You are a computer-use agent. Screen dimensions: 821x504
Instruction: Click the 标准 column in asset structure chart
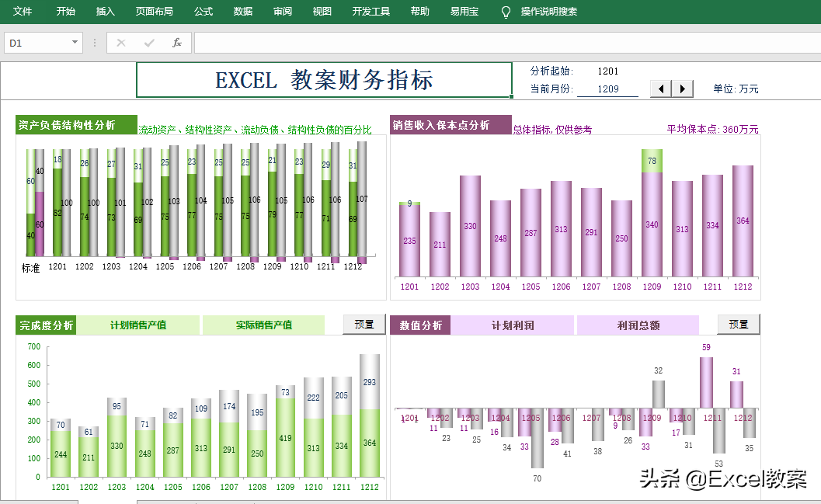(x=36, y=202)
